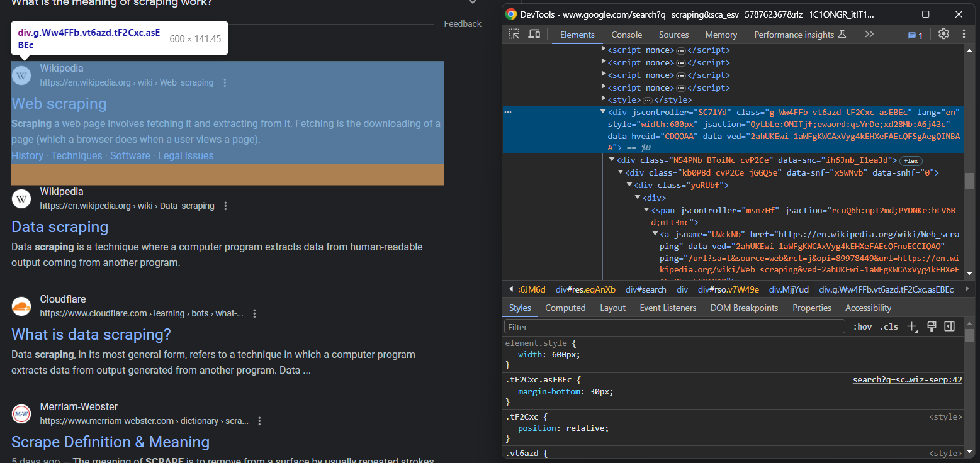Switch to the Console tab

click(626, 35)
